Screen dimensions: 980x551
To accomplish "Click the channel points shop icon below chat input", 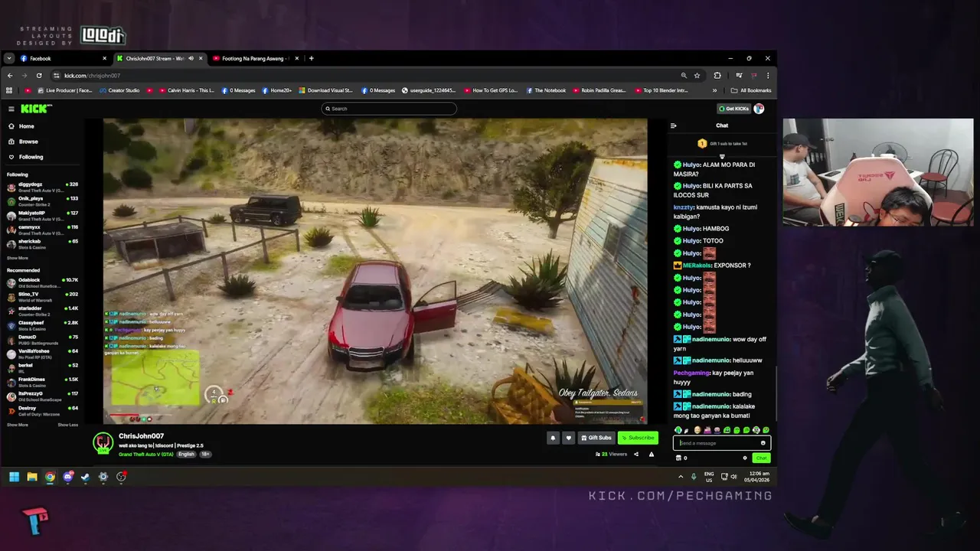I will 678,458.
